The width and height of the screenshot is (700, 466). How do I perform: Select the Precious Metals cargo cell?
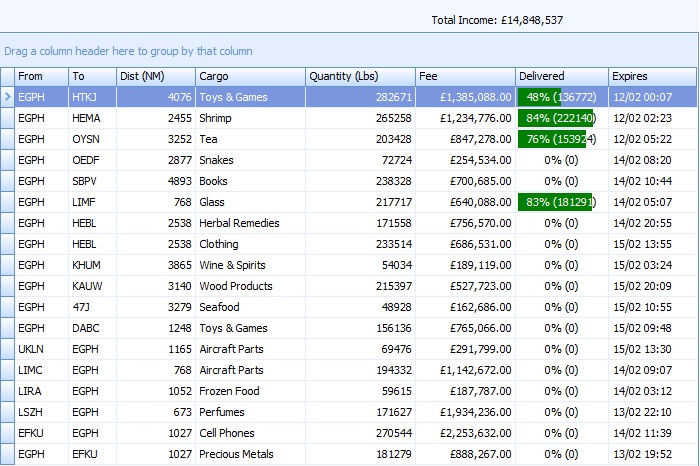250,454
